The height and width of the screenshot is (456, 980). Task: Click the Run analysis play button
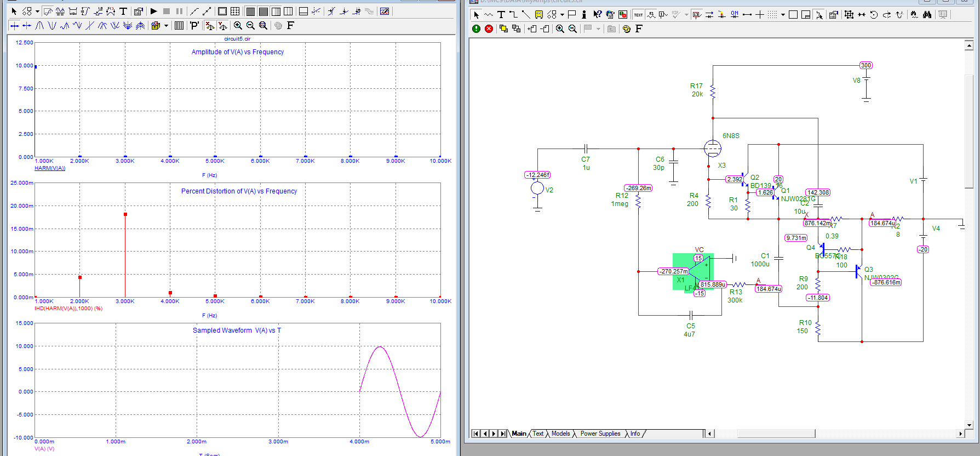(x=154, y=11)
